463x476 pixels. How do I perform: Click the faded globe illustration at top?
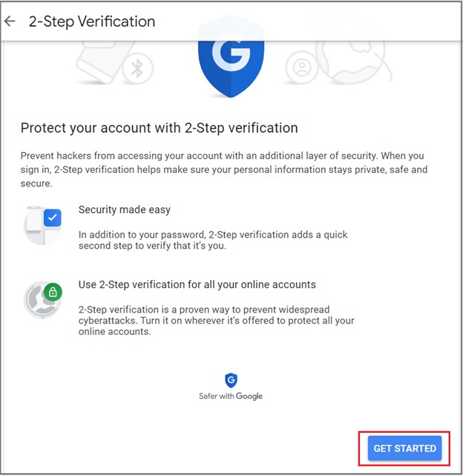click(353, 62)
